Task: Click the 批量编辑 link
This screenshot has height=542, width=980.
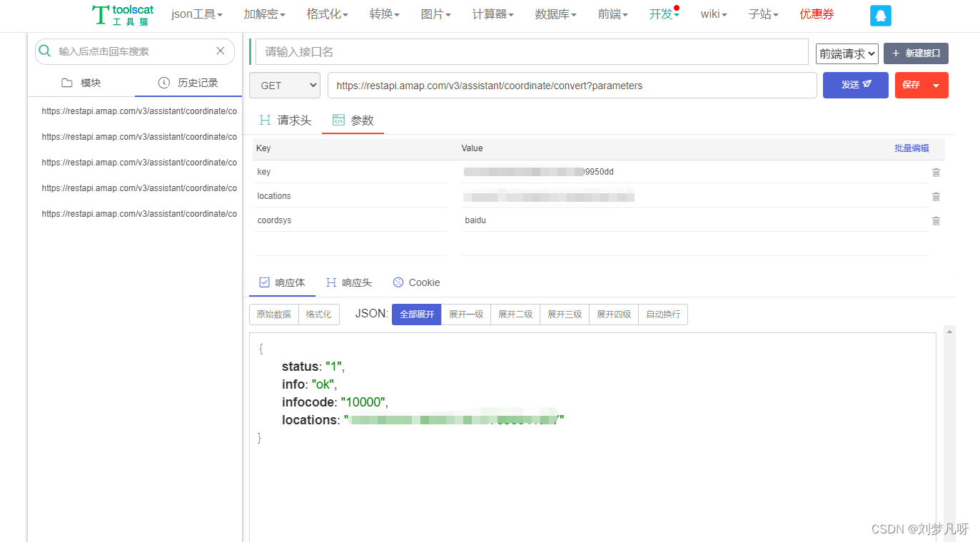Action: click(911, 148)
